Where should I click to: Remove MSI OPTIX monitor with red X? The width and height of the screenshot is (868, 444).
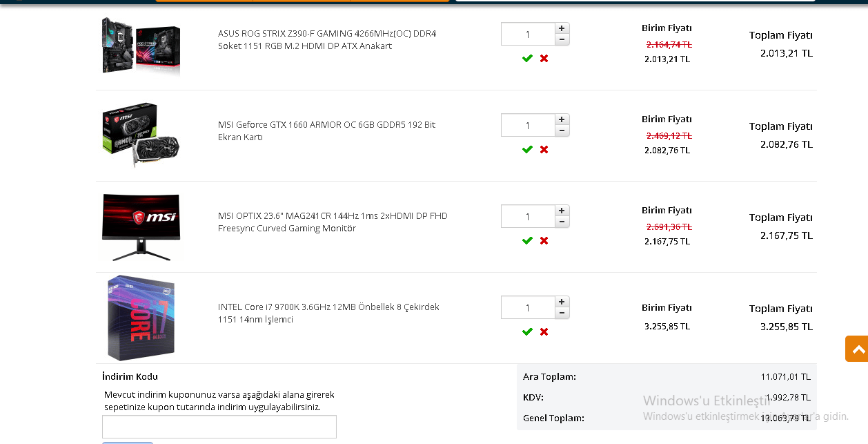click(x=544, y=241)
